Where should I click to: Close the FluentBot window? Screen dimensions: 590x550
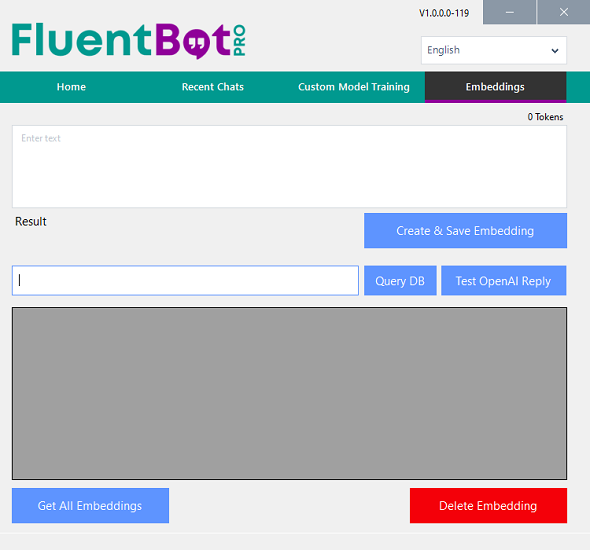click(x=564, y=12)
